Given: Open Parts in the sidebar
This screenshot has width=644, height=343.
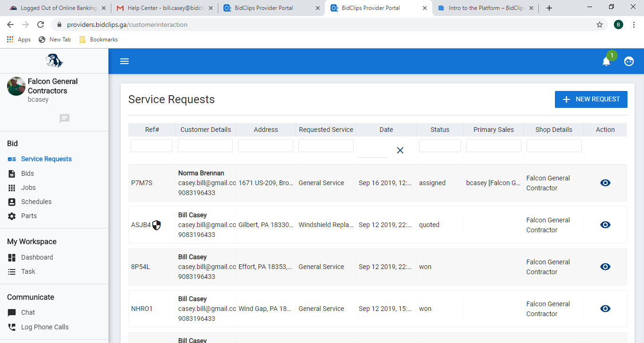Looking at the screenshot, I should pos(29,216).
